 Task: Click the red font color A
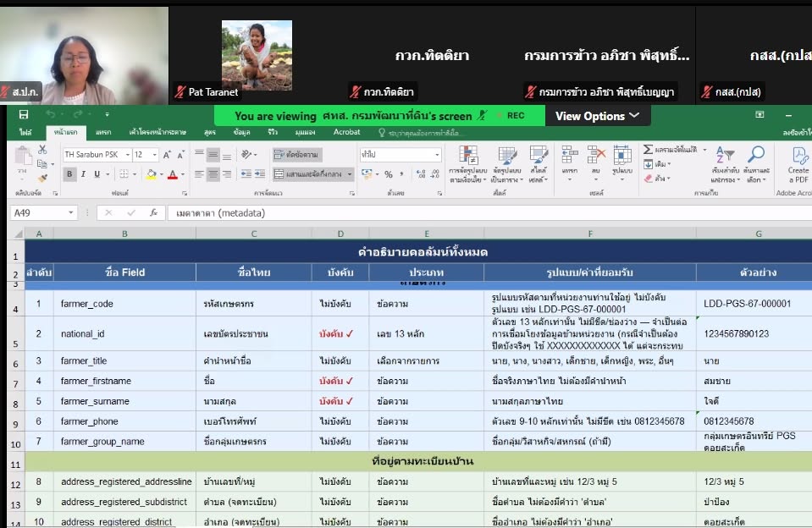173,174
